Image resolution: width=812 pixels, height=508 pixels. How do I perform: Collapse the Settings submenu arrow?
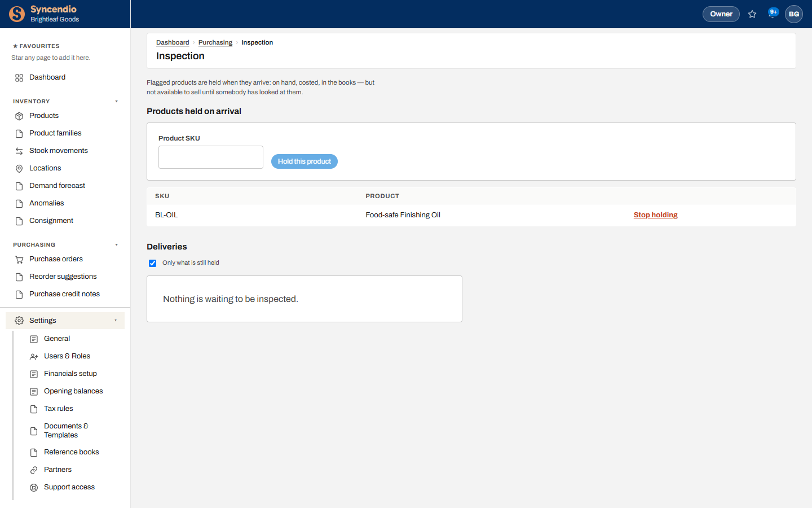116,321
